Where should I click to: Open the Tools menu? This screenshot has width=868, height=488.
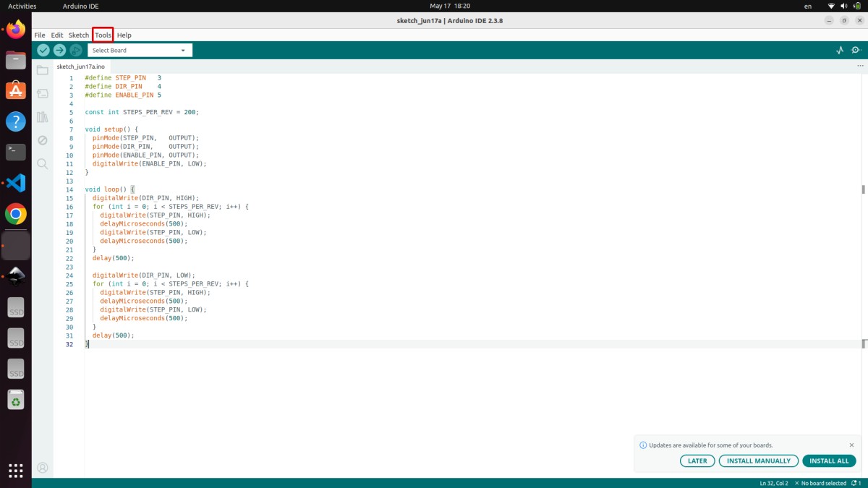[103, 35]
